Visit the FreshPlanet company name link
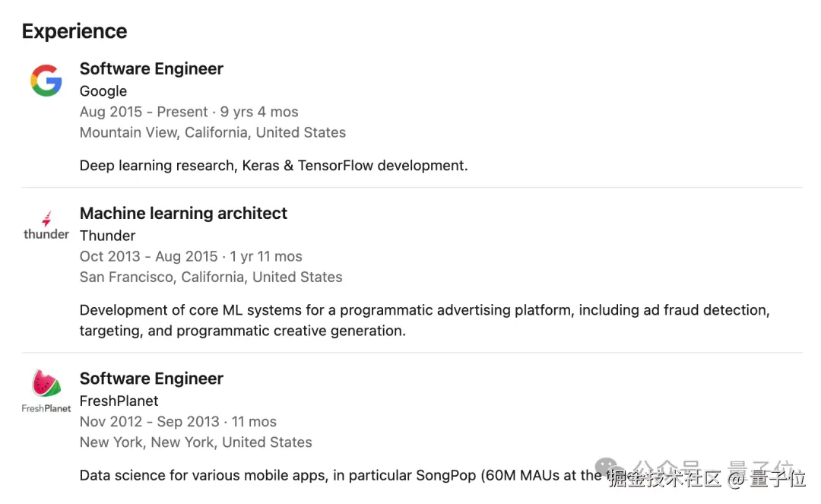821x504 pixels. pos(119,401)
